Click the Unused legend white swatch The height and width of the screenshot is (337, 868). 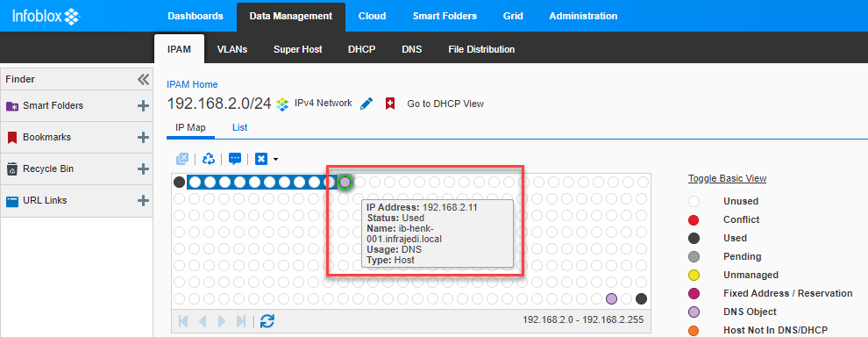pyautogui.click(x=694, y=201)
